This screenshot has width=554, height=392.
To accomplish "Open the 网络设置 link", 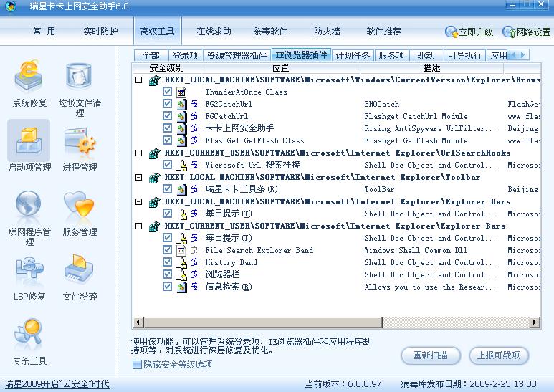I will (533, 32).
